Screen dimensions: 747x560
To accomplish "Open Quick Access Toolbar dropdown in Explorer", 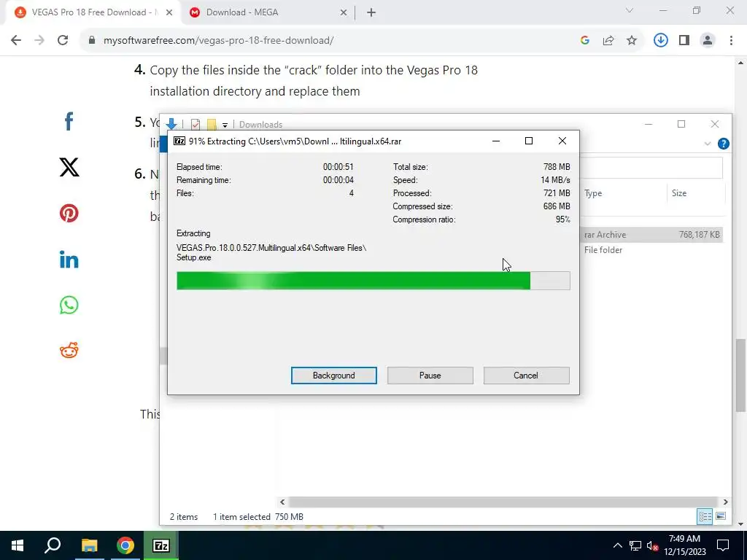I will (225, 125).
